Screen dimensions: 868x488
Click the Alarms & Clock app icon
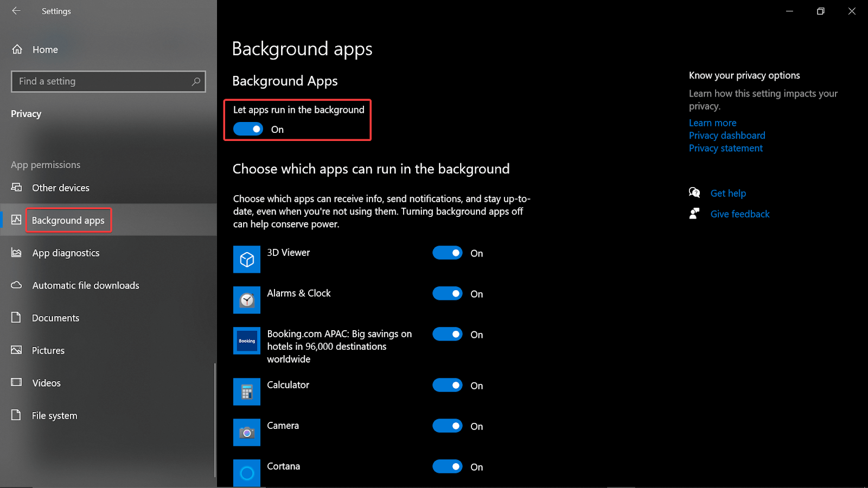tap(247, 300)
